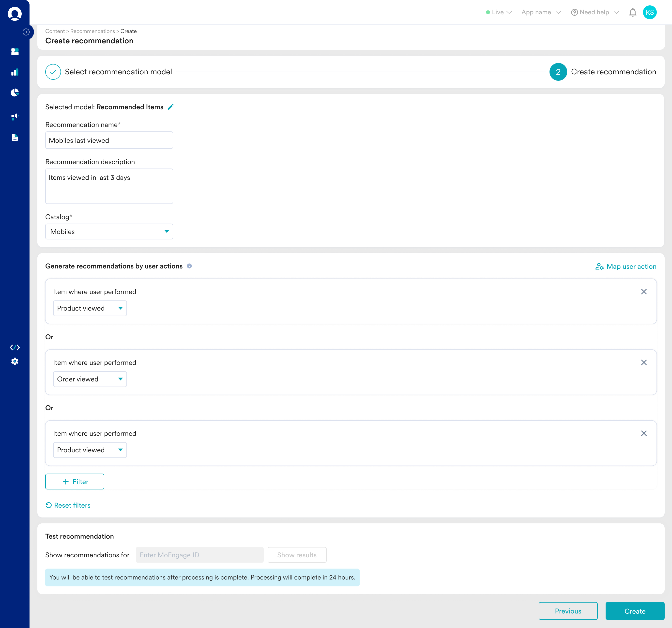Open the bar chart analytics sidebar icon
Image resolution: width=672 pixels, height=628 pixels.
tap(15, 72)
